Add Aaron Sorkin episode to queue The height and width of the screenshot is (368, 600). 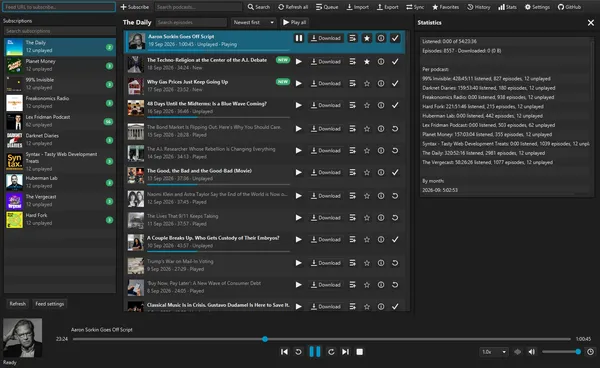pos(352,38)
